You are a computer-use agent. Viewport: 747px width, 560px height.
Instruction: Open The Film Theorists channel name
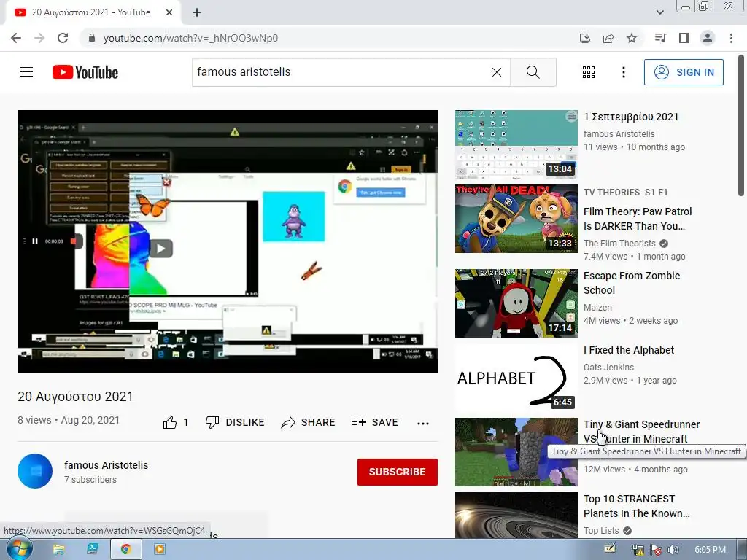619,244
